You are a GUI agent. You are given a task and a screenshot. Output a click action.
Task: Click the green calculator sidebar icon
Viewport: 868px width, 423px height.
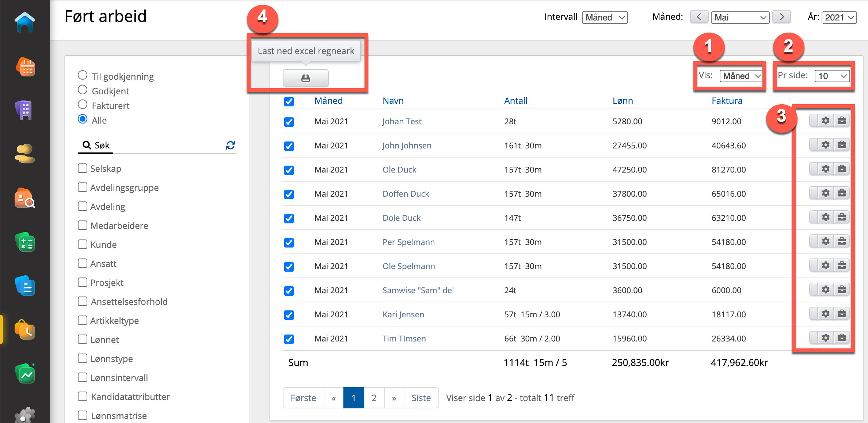[25, 243]
